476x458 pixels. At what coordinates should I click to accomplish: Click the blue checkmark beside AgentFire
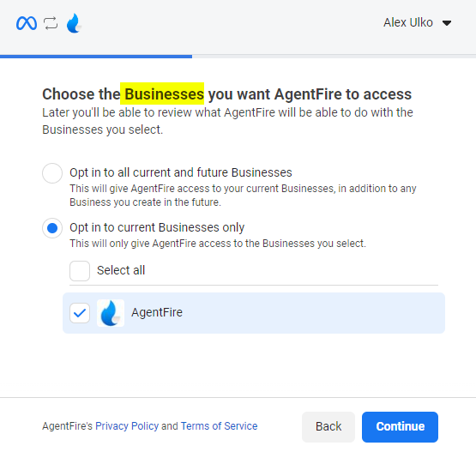click(x=80, y=313)
